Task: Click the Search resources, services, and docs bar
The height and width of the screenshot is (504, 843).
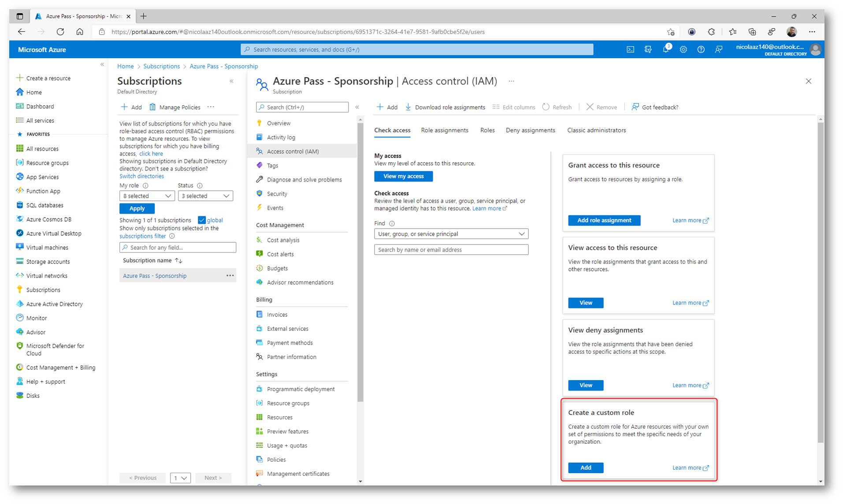Action: (416, 49)
